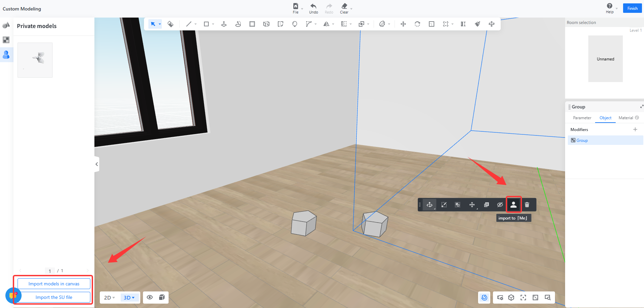Activate the revolve tool icon

(238, 24)
